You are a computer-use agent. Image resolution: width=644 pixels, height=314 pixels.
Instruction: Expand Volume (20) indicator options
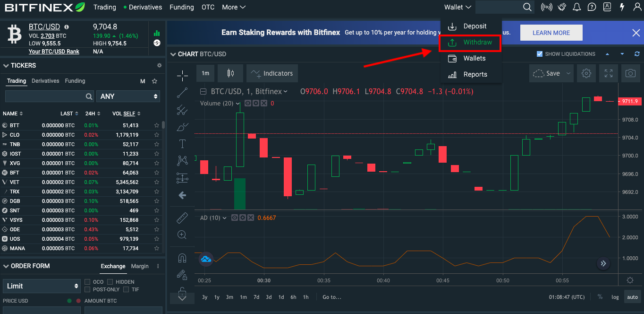(238, 104)
